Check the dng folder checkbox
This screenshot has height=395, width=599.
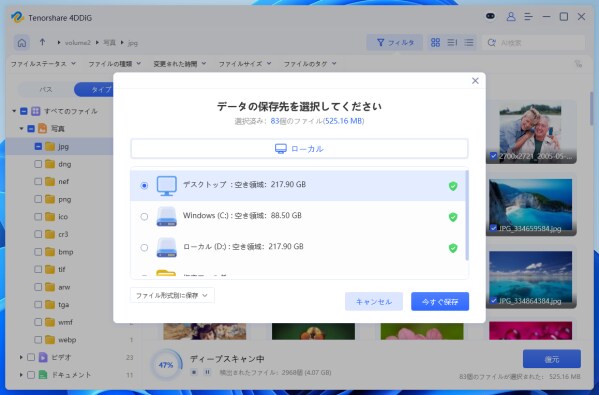pyautogui.click(x=38, y=164)
